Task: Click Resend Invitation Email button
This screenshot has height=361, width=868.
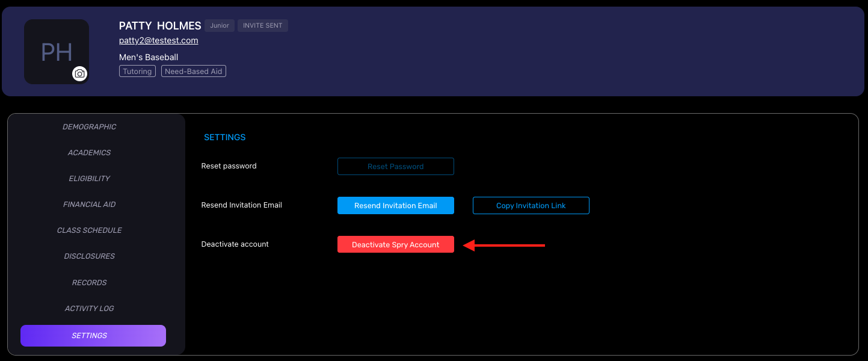Action: pyautogui.click(x=396, y=206)
